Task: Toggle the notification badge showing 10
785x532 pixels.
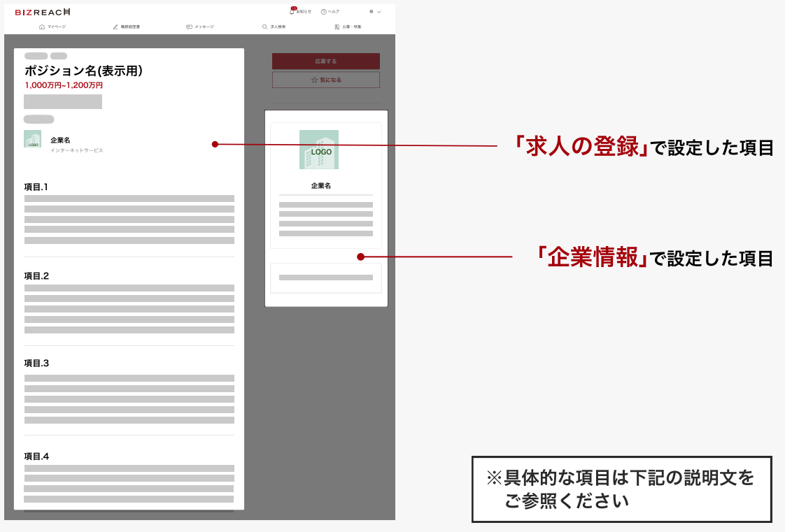Action: point(292,7)
